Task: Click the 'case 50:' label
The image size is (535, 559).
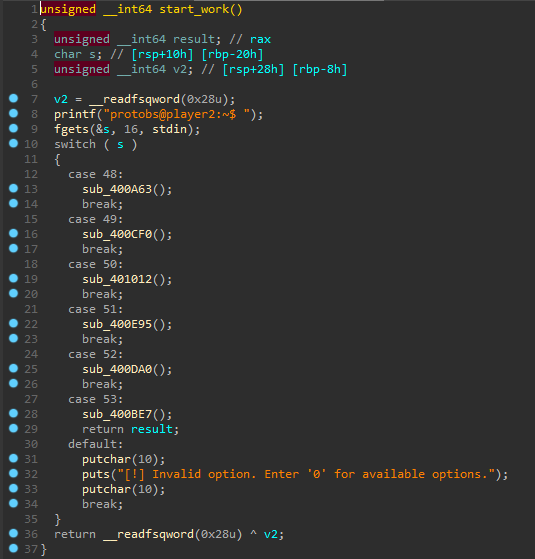Action: (96, 264)
